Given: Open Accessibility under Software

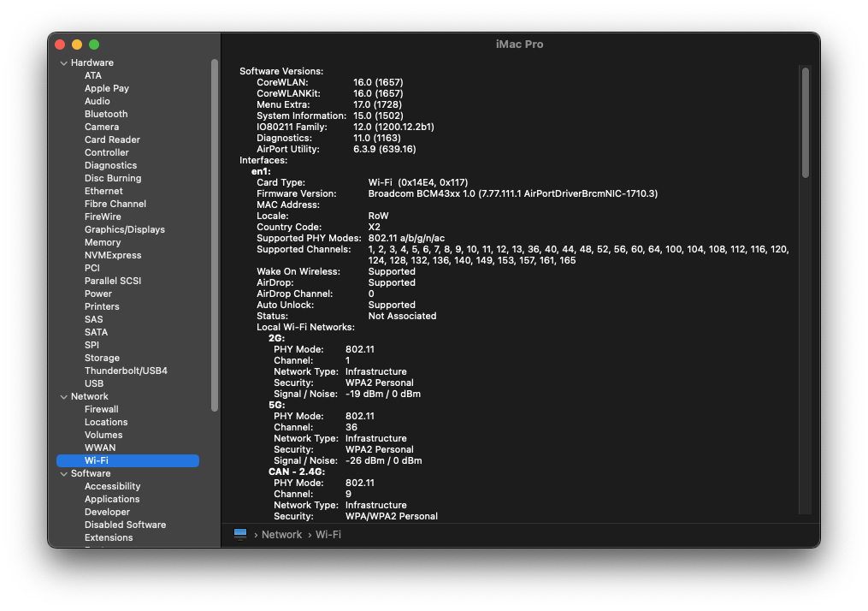Looking at the screenshot, I should coord(112,486).
